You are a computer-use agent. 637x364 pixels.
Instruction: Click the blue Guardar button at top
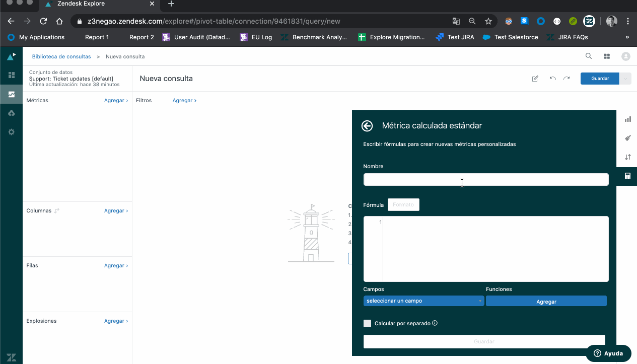[599, 79]
